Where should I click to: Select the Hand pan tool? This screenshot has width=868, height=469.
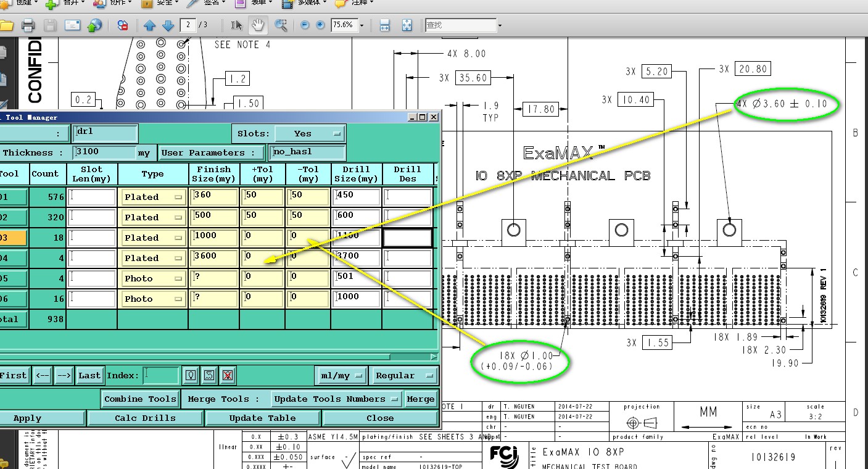coord(257,25)
